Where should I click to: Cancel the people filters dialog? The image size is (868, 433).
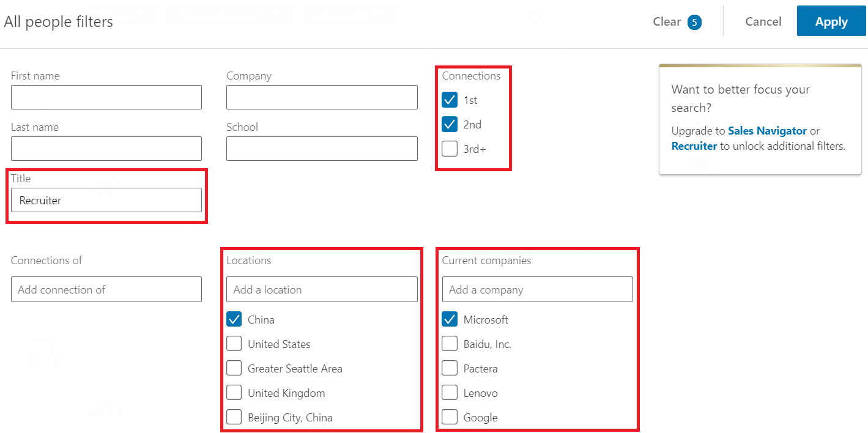[763, 21]
